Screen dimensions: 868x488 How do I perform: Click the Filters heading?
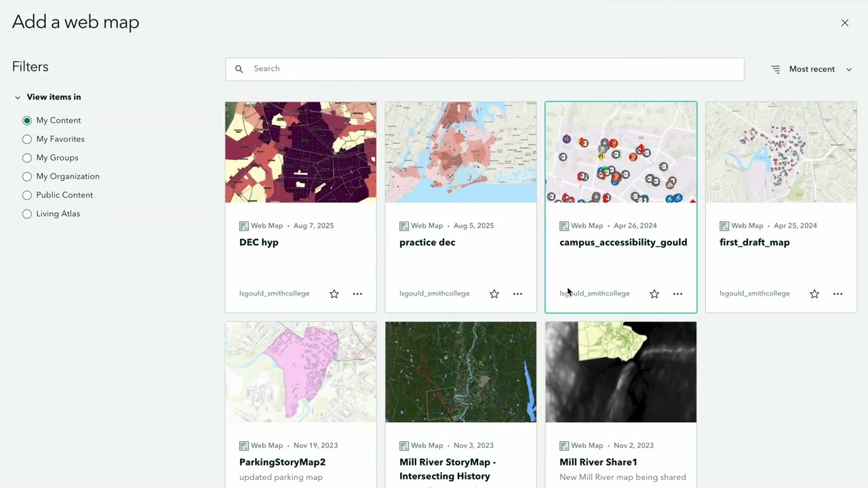pyautogui.click(x=31, y=66)
